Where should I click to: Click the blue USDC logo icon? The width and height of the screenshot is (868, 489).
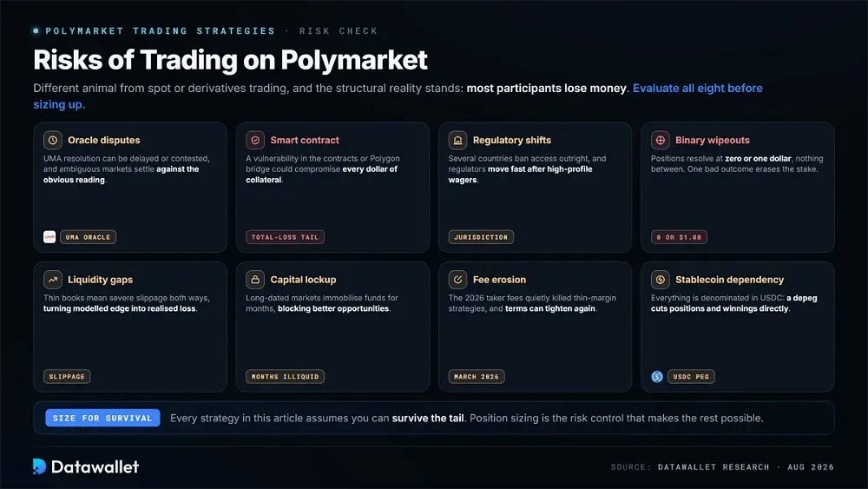click(x=657, y=377)
